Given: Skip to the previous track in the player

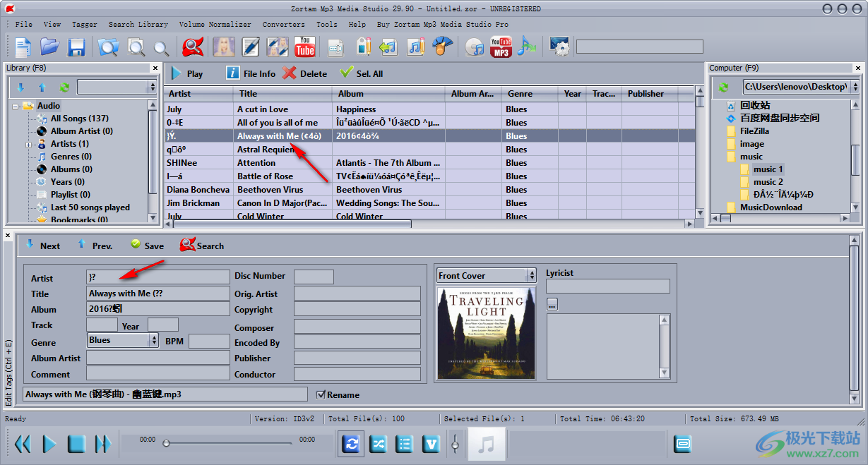Looking at the screenshot, I should 23,444.
